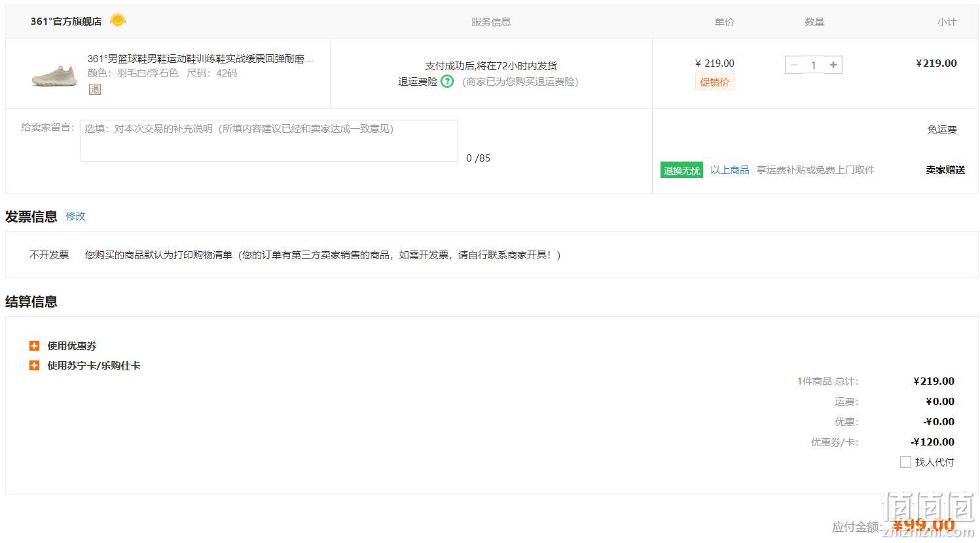The height and width of the screenshot is (543, 980).
Task: Click the 退运费险 label
Action: click(x=418, y=81)
